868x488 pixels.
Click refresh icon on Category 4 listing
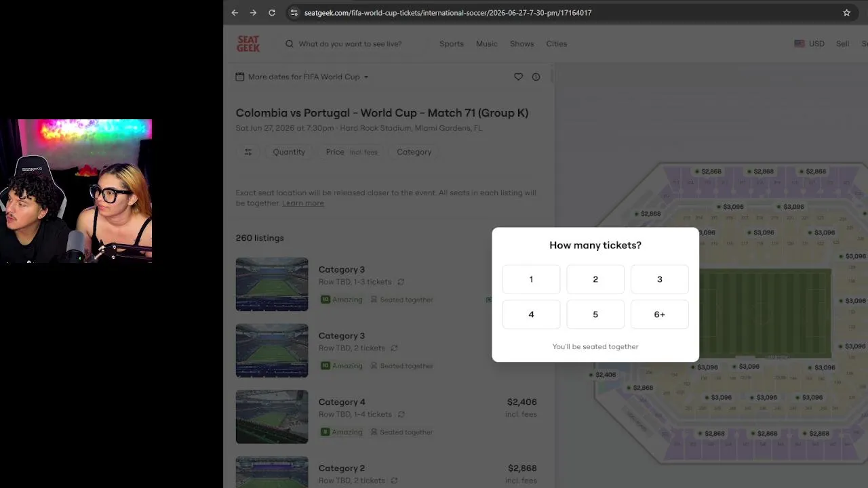(401, 414)
